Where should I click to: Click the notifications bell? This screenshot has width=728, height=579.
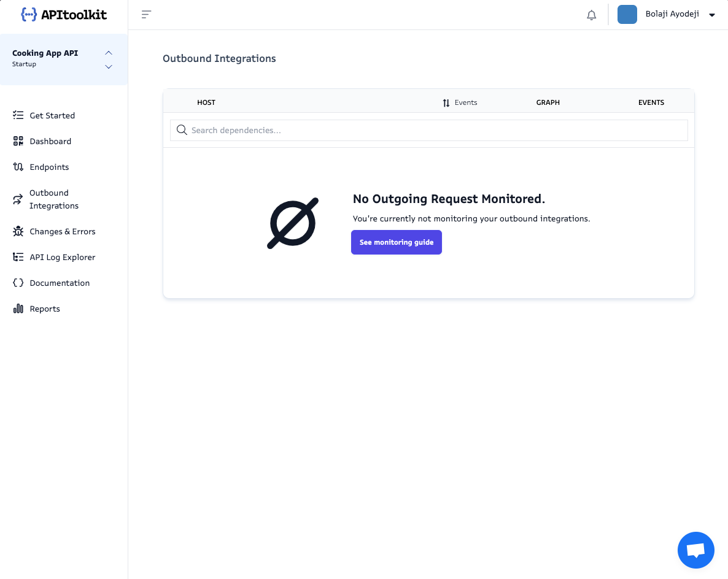tap(591, 14)
